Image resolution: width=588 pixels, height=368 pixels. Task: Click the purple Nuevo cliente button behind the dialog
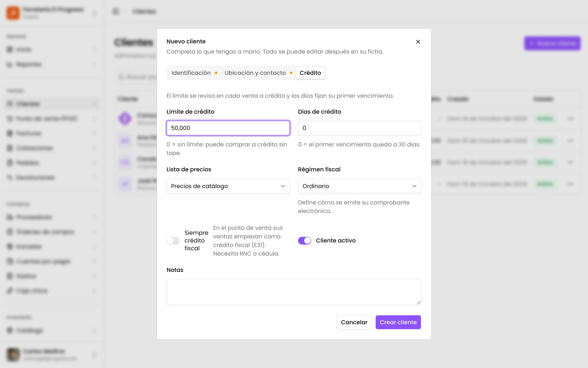point(552,44)
